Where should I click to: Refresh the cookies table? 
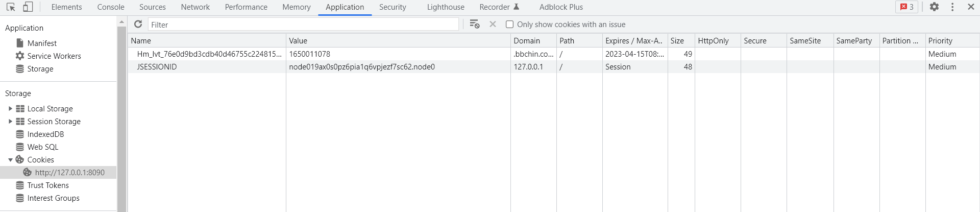click(138, 25)
